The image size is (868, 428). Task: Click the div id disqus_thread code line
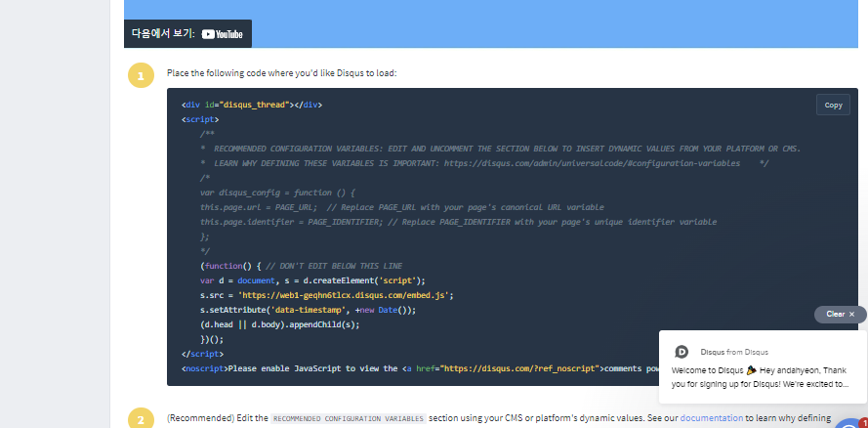click(x=251, y=105)
